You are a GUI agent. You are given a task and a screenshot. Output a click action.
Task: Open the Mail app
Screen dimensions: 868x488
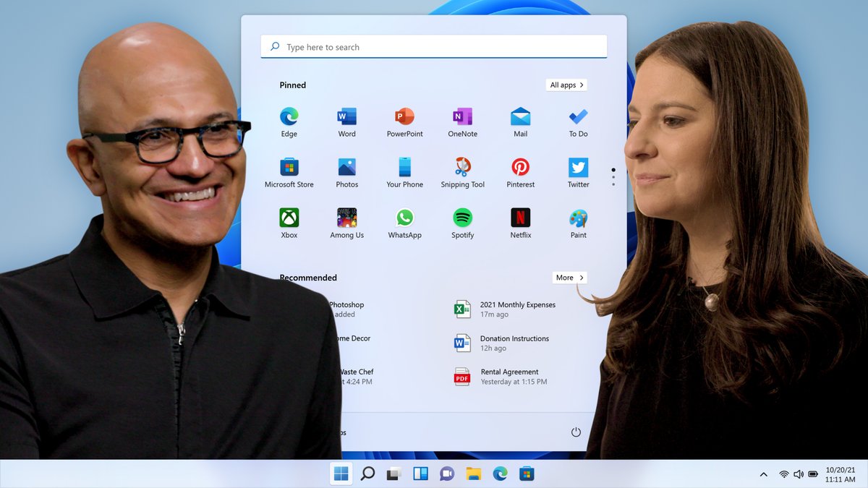click(520, 121)
